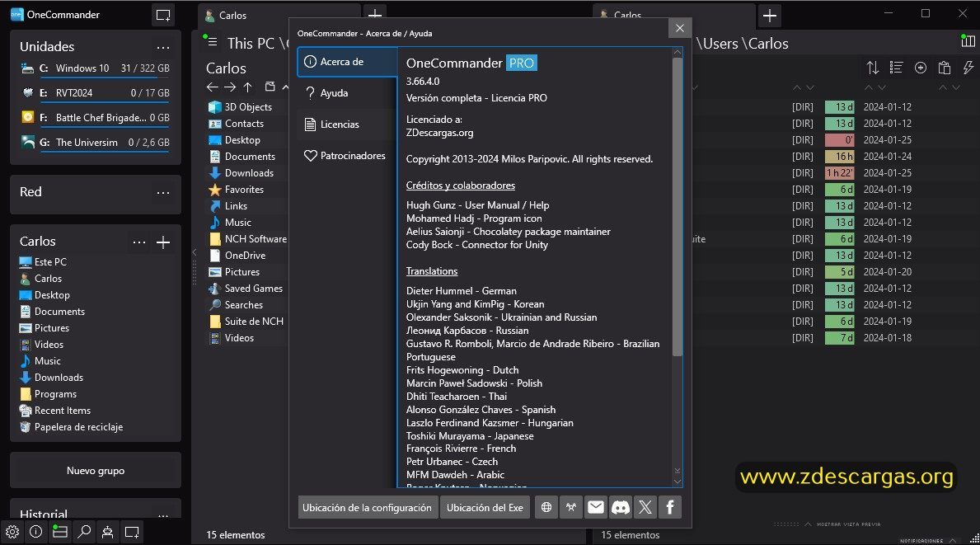Viewport: 980px width, 545px height.
Task: Select Acerca de tab in dialog
Action: [x=348, y=61]
